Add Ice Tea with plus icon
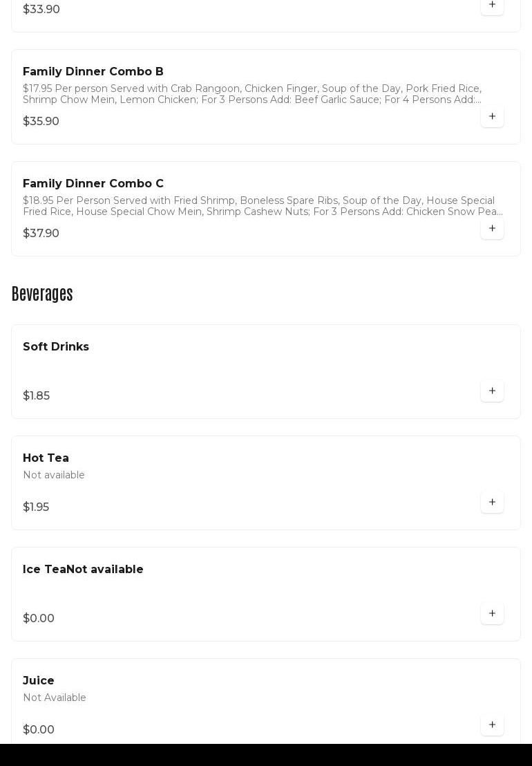The width and height of the screenshot is (532, 766). click(492, 613)
